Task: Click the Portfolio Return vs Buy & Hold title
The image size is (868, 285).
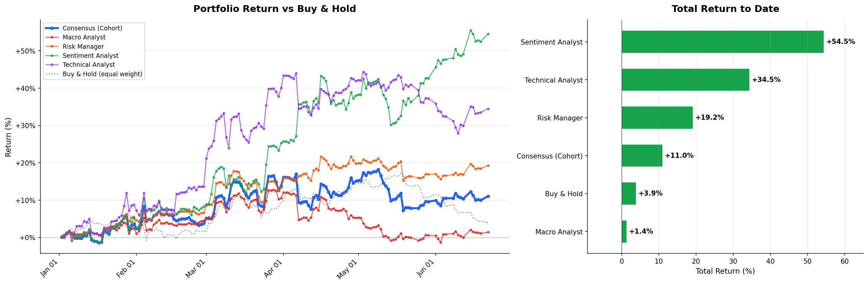Action: pos(274,9)
